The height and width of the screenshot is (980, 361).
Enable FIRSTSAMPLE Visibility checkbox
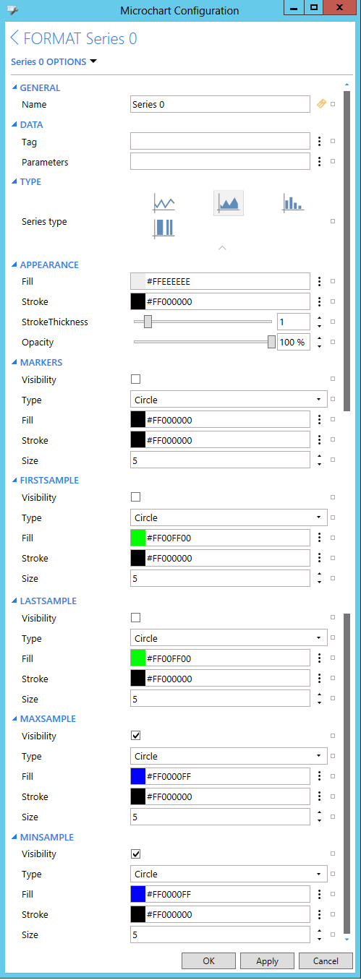click(135, 497)
